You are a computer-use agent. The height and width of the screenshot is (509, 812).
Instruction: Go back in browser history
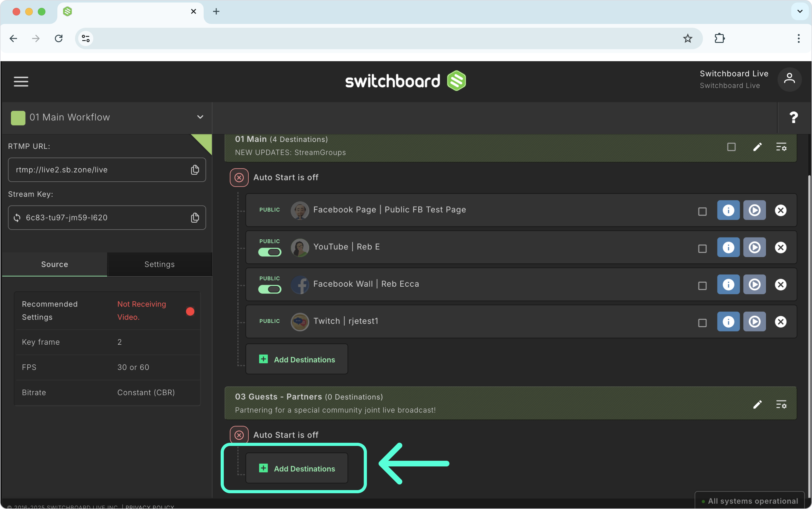[x=14, y=38]
